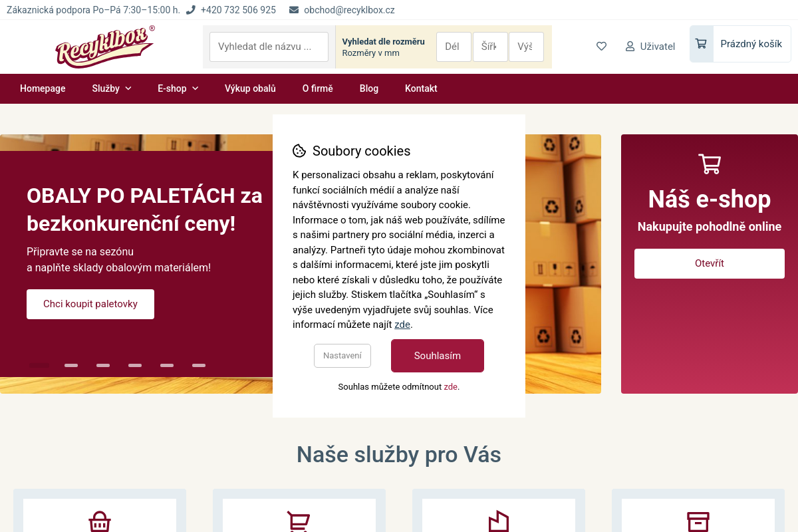Click the user profile icon

[x=630, y=47]
